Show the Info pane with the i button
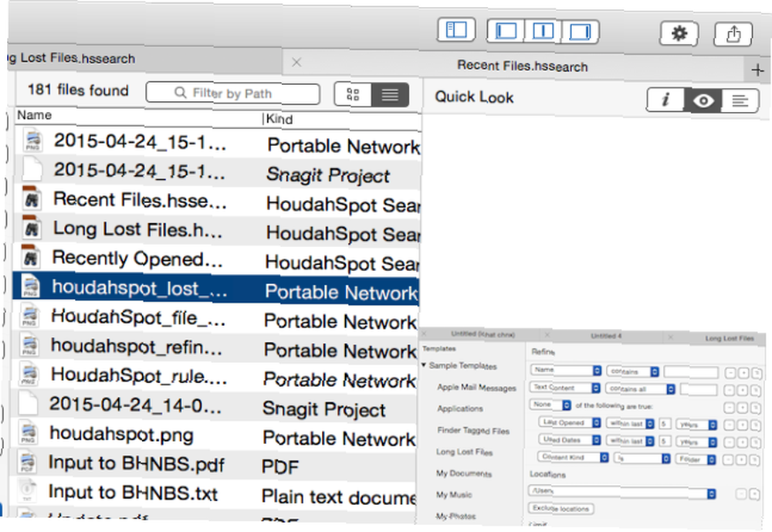Image resolution: width=772 pixels, height=532 pixels. [665, 100]
